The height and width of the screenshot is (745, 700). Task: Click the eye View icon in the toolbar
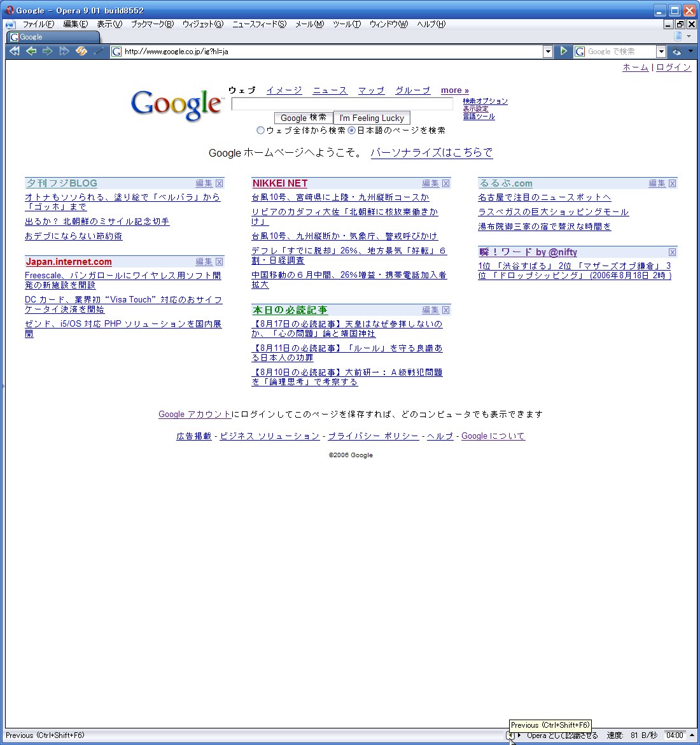(676, 52)
